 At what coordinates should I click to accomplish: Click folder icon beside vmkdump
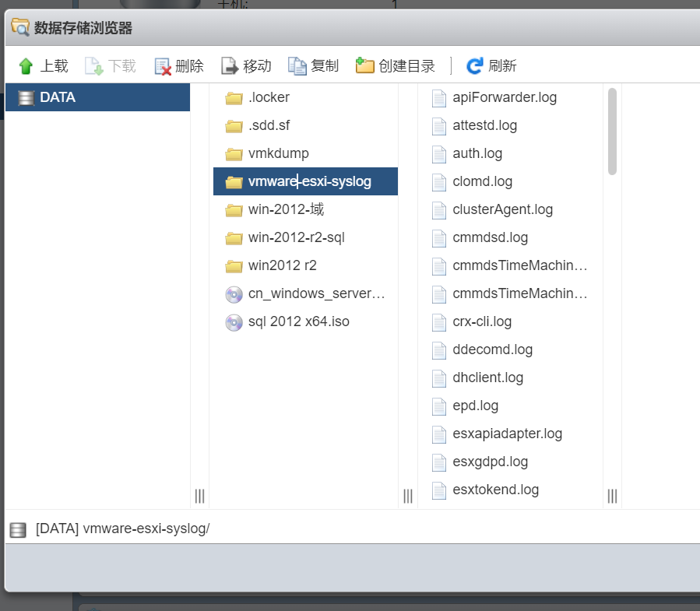point(234,154)
